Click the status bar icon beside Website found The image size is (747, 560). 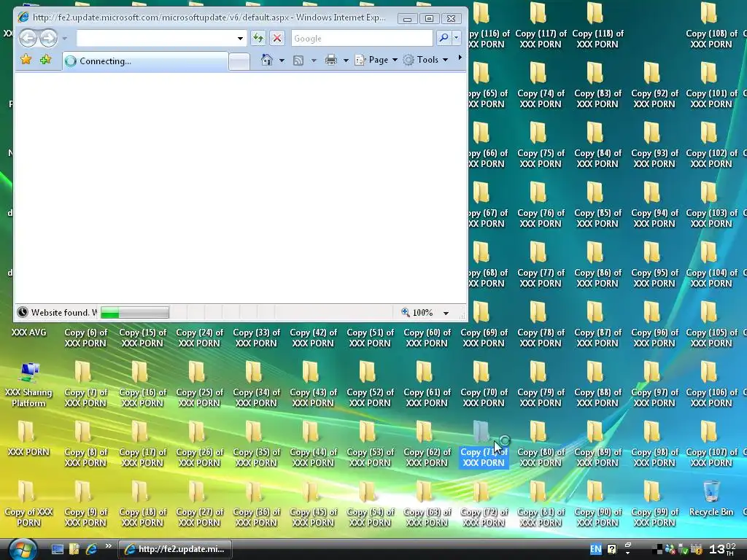[23, 312]
